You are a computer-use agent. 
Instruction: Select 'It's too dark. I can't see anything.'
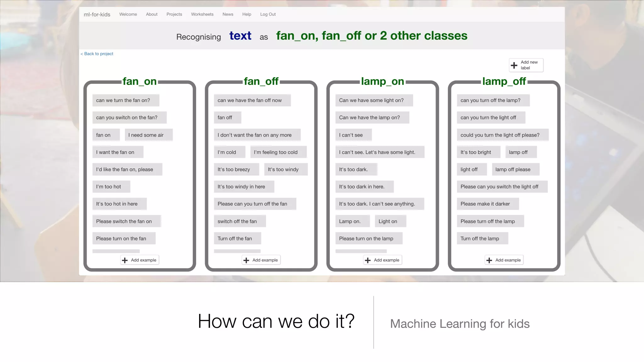(380, 204)
